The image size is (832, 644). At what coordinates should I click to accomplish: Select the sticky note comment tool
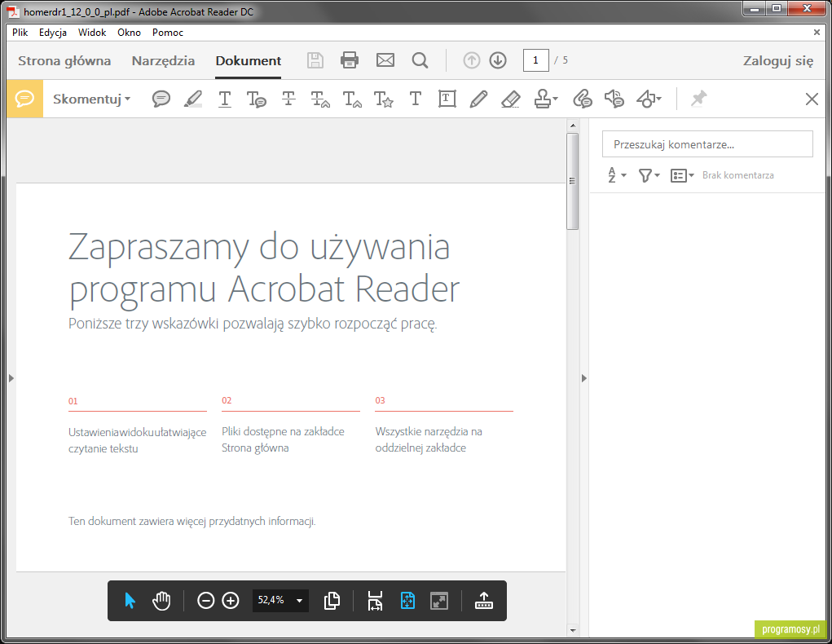coord(161,99)
